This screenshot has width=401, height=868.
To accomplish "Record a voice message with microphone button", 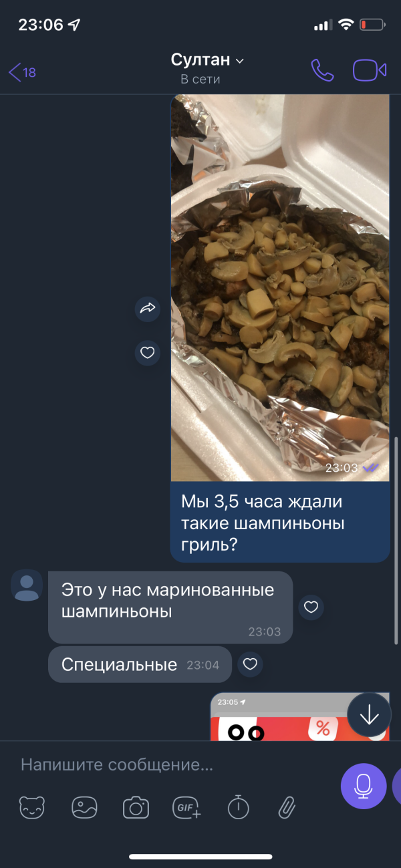I will pos(364,786).
